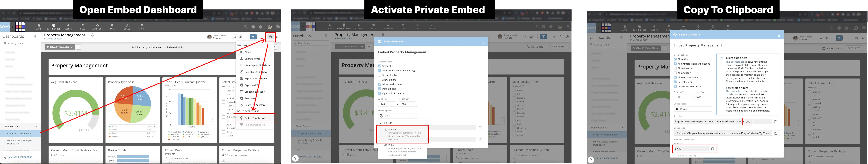Click the blue filter funnel icon in the first panel

tap(253, 37)
